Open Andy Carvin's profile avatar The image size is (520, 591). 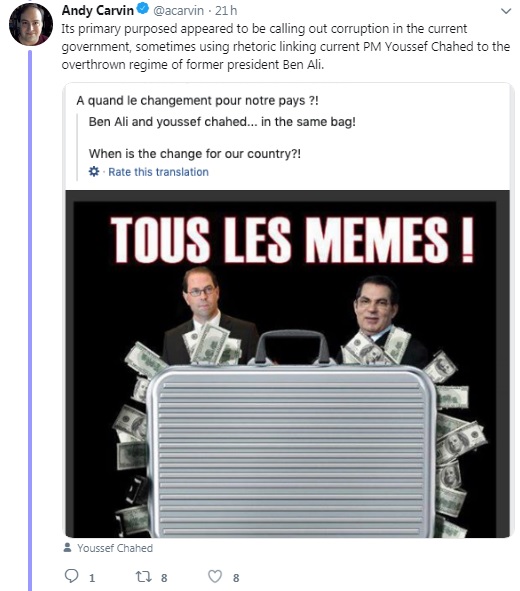[31, 24]
